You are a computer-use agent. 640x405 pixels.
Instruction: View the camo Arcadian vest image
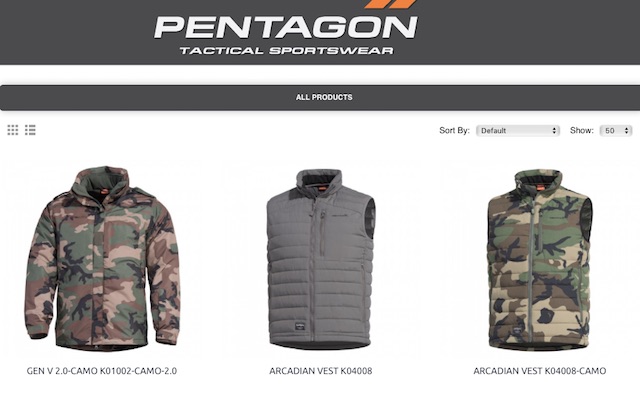(540, 260)
